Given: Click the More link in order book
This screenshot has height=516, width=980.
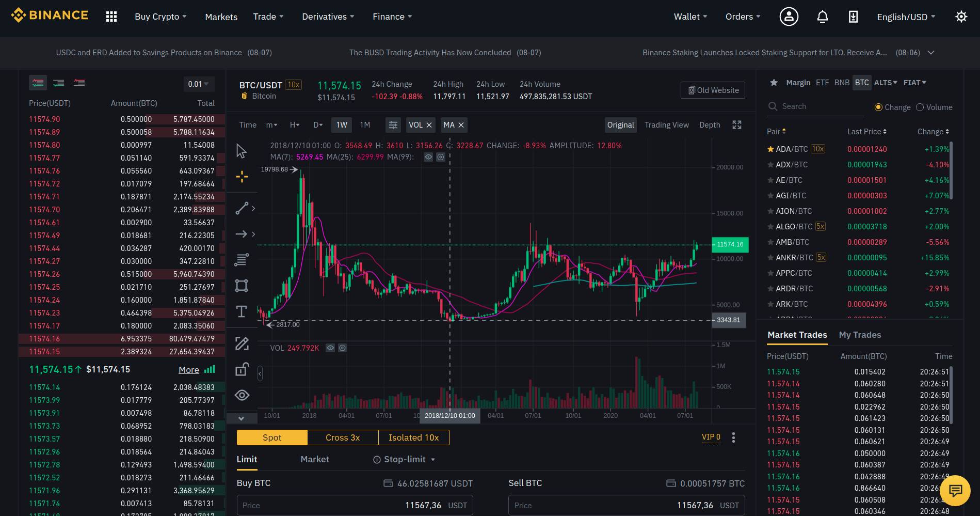Looking at the screenshot, I should (x=189, y=370).
